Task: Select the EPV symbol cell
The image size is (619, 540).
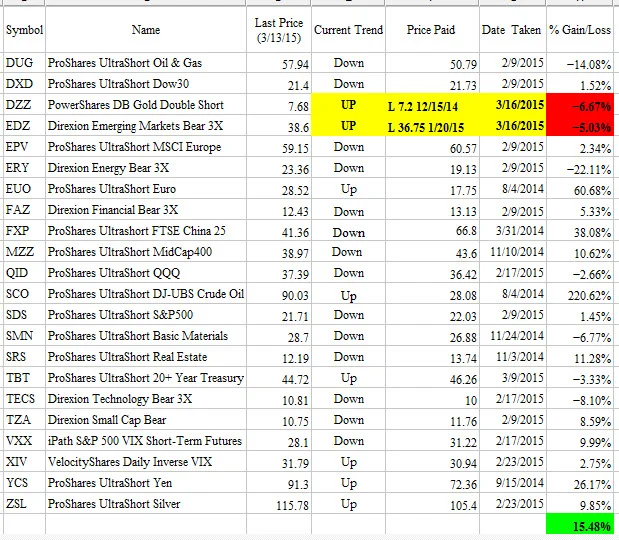Action: click(x=24, y=147)
